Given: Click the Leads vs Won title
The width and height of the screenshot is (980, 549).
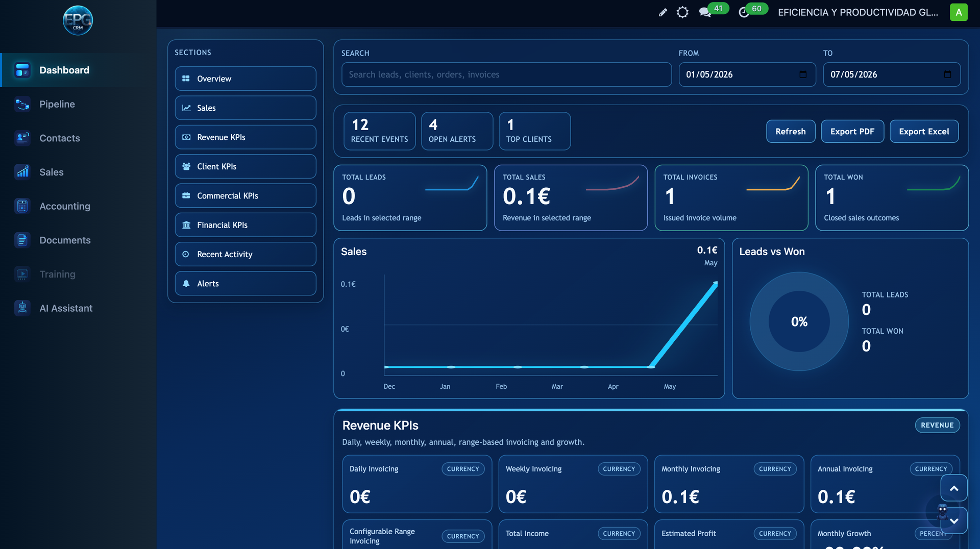Looking at the screenshot, I should (772, 252).
